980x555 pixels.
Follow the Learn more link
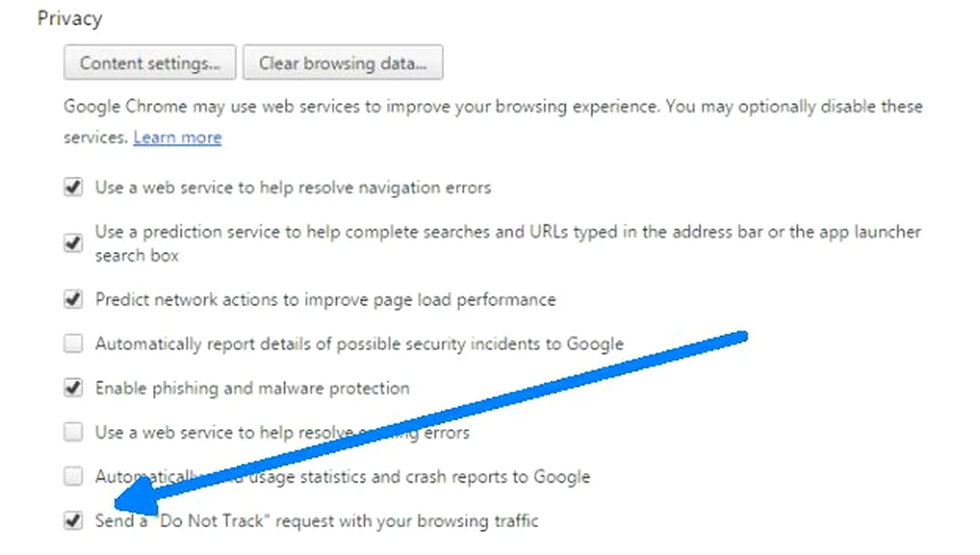pos(178,137)
